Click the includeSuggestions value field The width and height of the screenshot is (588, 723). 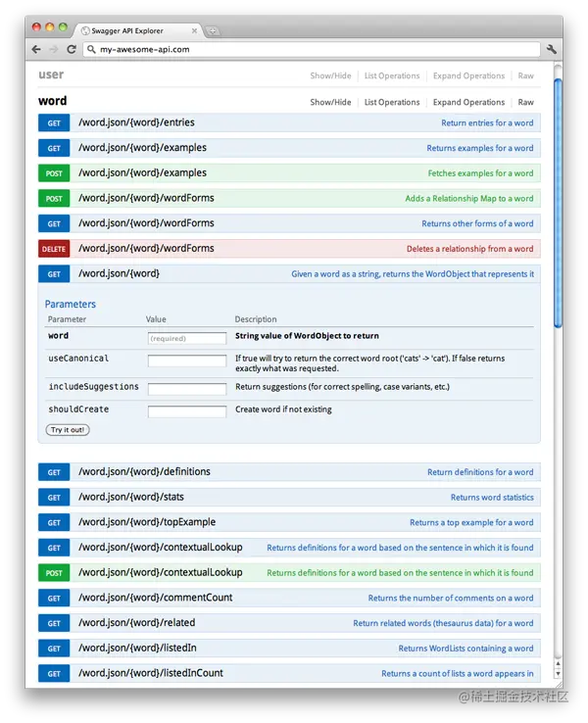tap(187, 389)
